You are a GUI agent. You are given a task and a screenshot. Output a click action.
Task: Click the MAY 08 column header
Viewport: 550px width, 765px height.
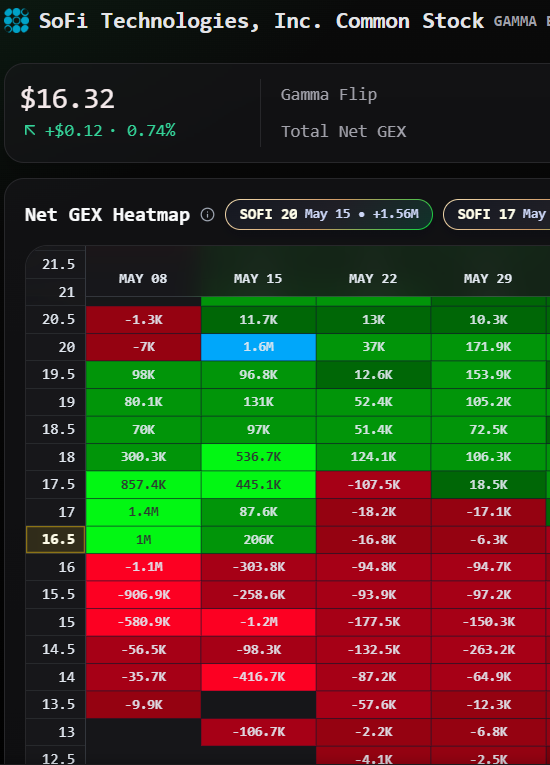[143, 279]
